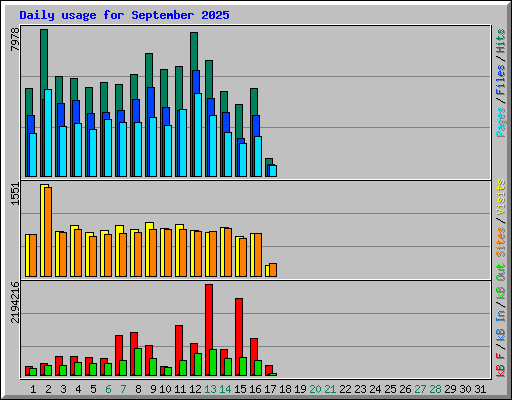Image resolution: width=512 pixels, height=400 pixels.
Task: Click the orange sites bar for day 9
Action: pyautogui.click(x=153, y=253)
